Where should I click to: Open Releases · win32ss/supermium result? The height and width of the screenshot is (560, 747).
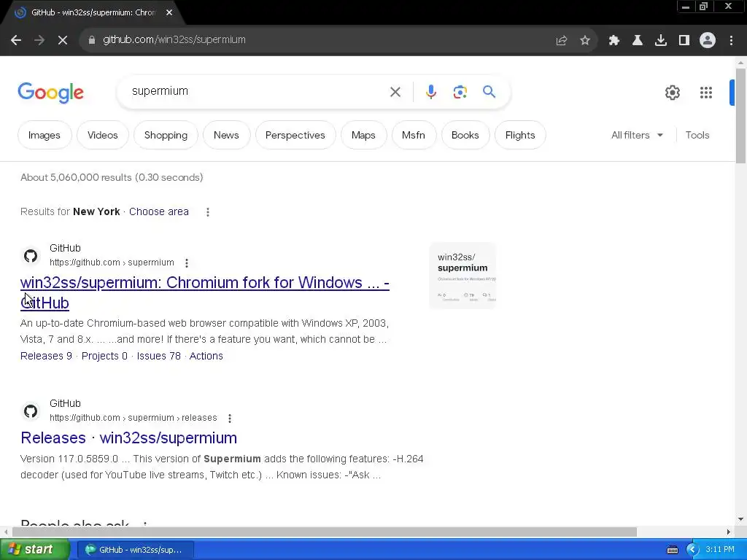point(128,437)
